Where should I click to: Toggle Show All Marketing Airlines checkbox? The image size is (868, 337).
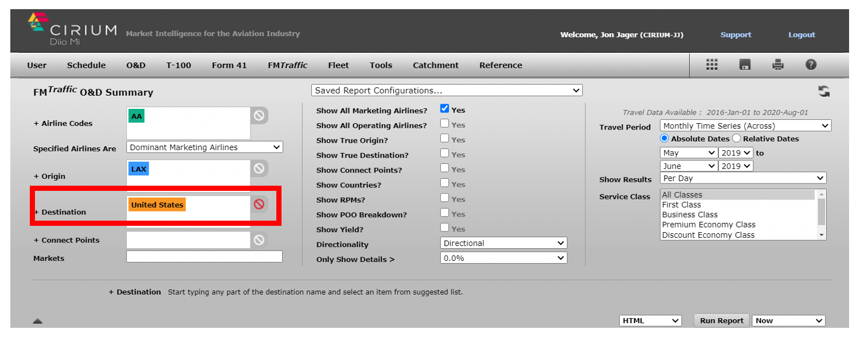coord(444,108)
